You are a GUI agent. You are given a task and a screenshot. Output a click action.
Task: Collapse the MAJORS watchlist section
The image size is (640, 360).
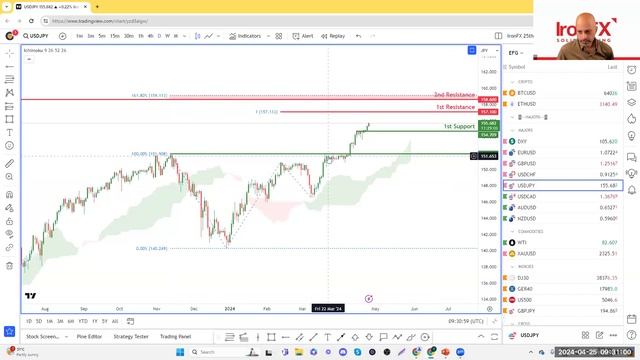click(x=513, y=130)
